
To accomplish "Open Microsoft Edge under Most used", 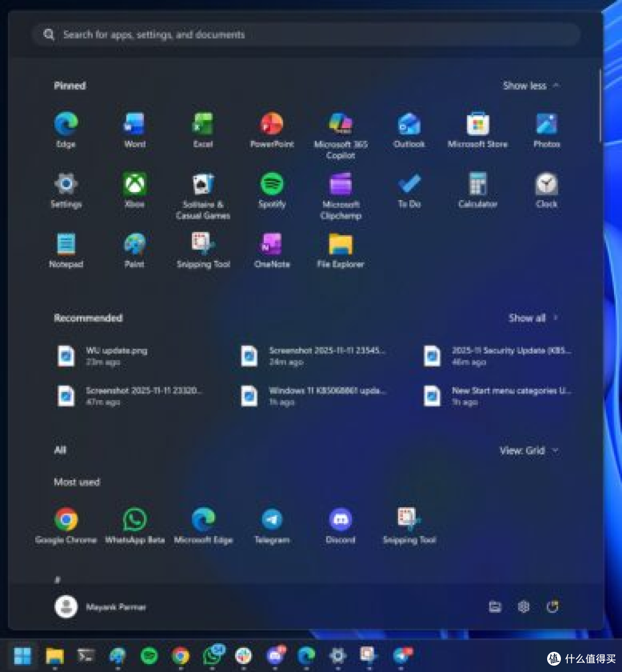I will coord(203,526).
